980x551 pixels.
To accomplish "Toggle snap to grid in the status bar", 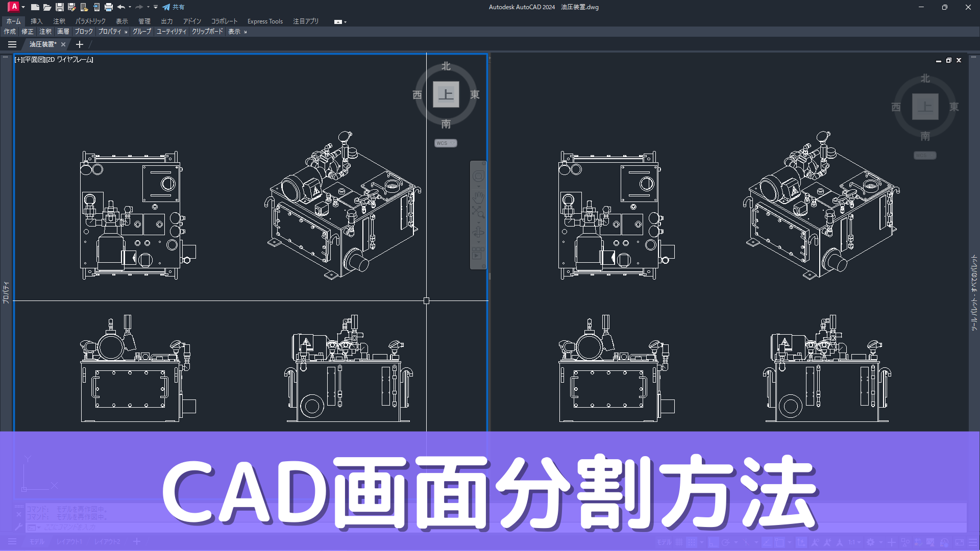I will [x=691, y=542].
